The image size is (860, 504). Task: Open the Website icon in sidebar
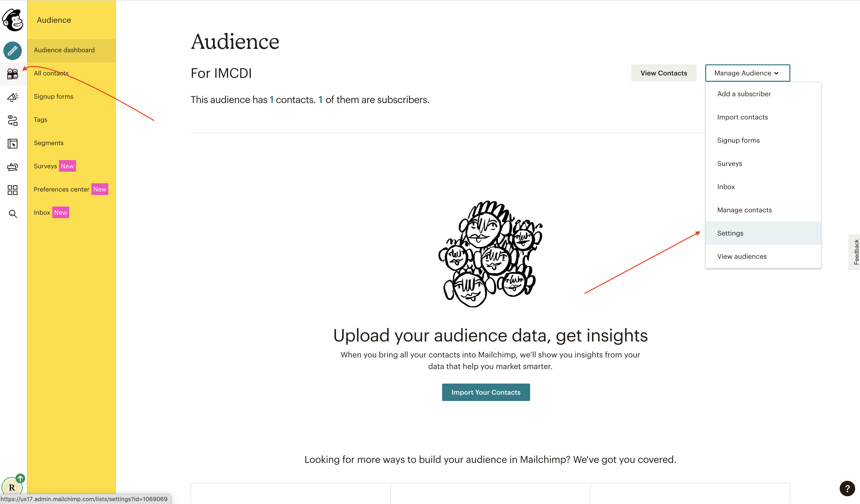[x=13, y=144]
